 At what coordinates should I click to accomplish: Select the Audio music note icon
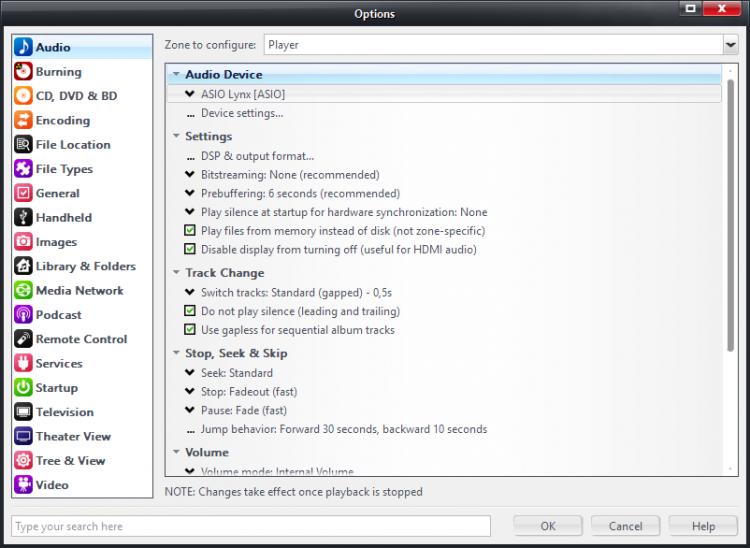point(23,47)
